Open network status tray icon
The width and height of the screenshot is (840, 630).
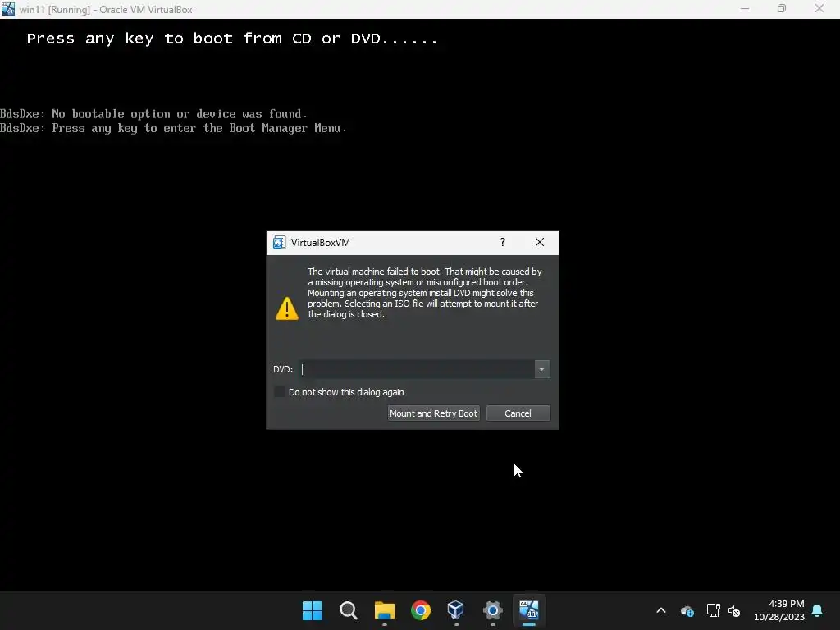[x=713, y=610]
